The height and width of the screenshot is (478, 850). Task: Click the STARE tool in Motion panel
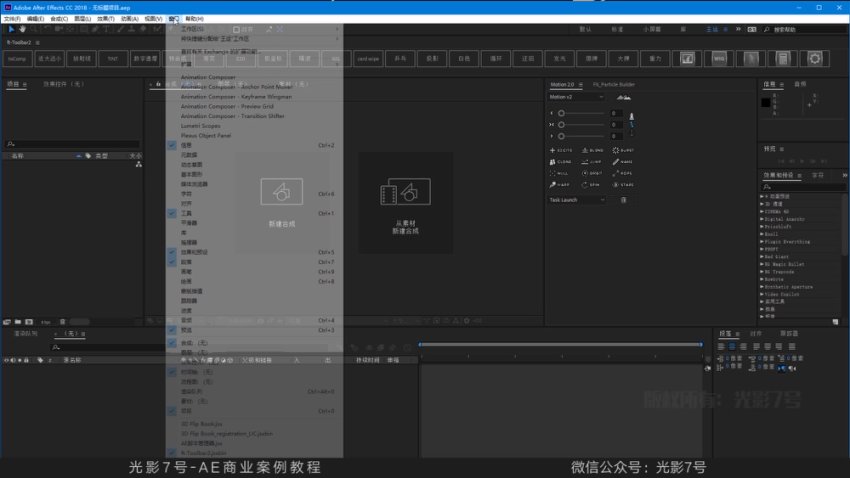[623, 185]
